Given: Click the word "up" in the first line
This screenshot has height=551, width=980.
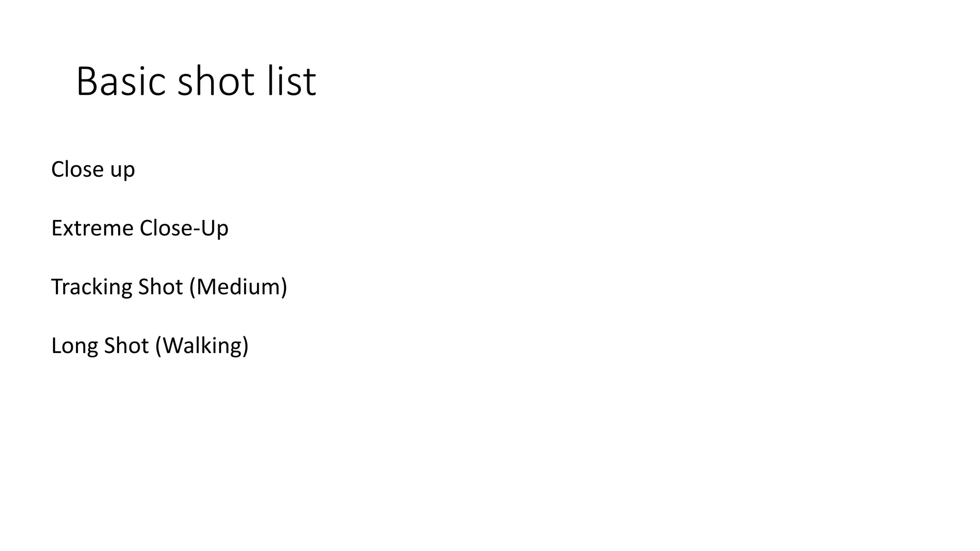Looking at the screenshot, I should [x=122, y=171].
